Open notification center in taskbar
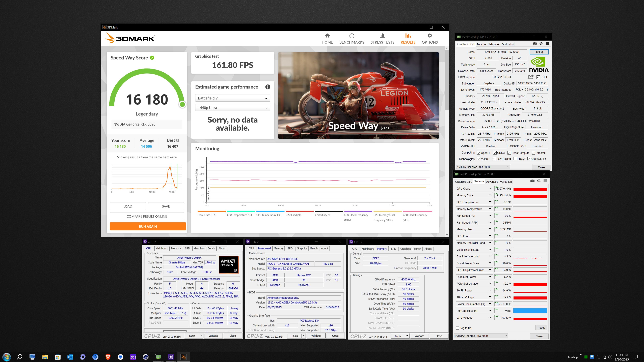The image size is (644, 362). tap(635, 357)
